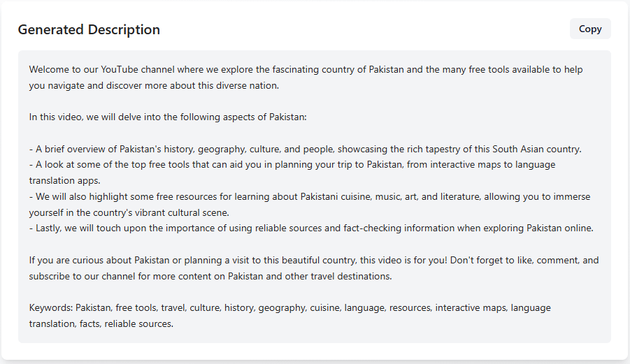Viewport: 630px width, 364px height.
Task: Click the line ending "discover more about this diverse nation"
Action: pos(154,85)
